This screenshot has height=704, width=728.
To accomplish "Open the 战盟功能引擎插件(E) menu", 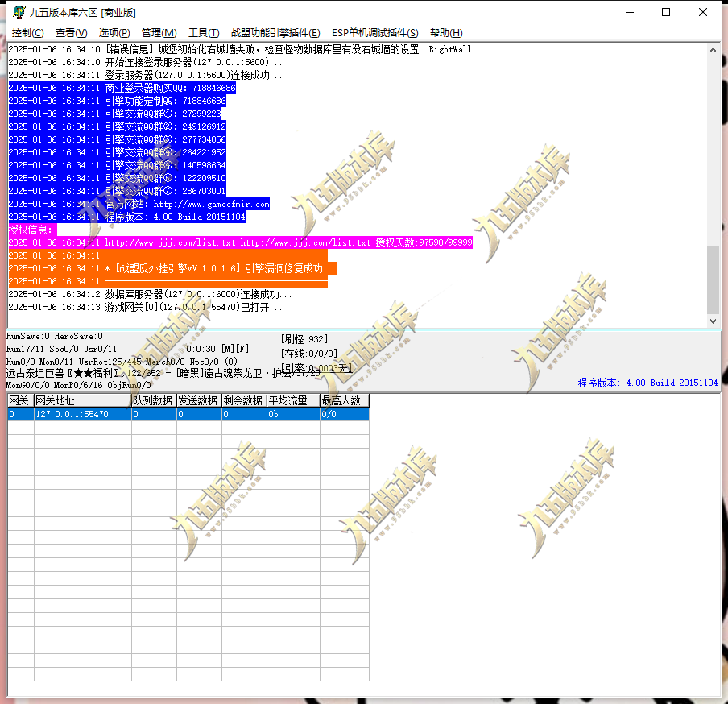I will point(275,32).
